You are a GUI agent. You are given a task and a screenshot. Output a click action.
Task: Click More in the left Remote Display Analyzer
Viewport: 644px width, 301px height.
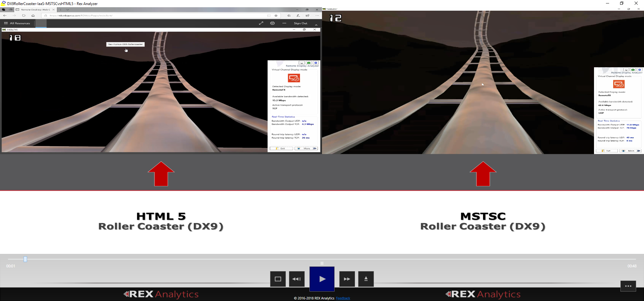[x=306, y=148]
